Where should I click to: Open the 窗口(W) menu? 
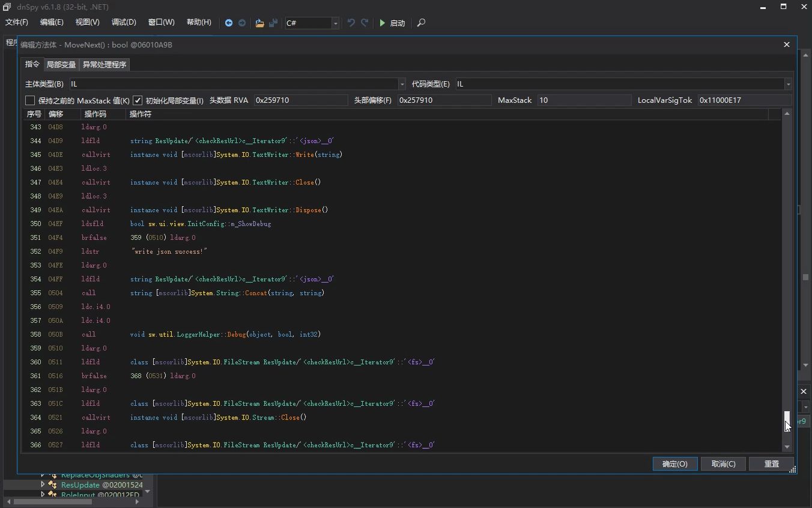pyautogui.click(x=162, y=22)
